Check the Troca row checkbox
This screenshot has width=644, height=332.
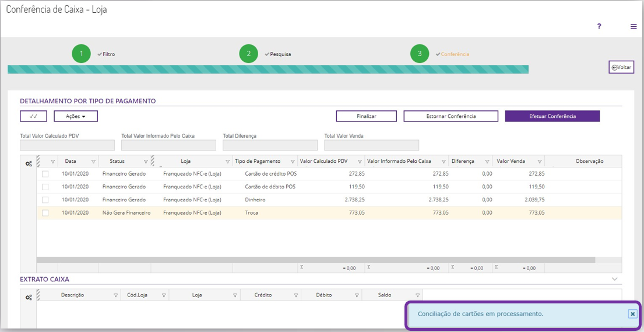45,213
